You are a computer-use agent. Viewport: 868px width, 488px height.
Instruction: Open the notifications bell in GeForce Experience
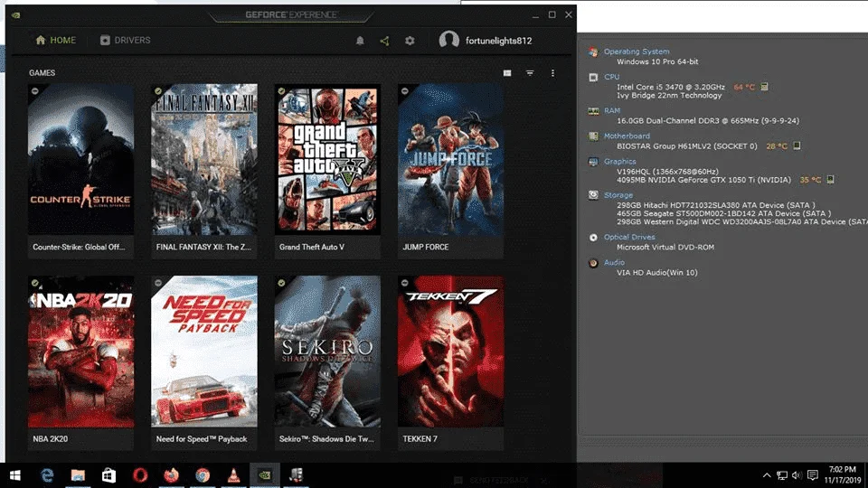(360, 41)
